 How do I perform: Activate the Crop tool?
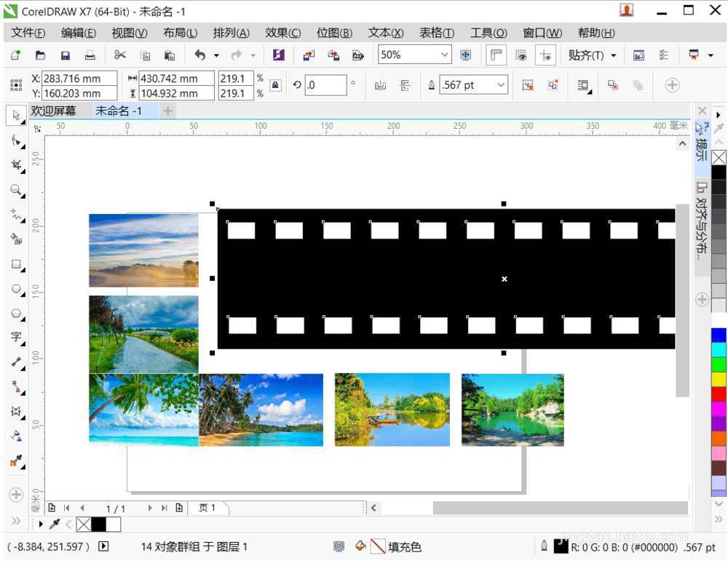coord(16,166)
